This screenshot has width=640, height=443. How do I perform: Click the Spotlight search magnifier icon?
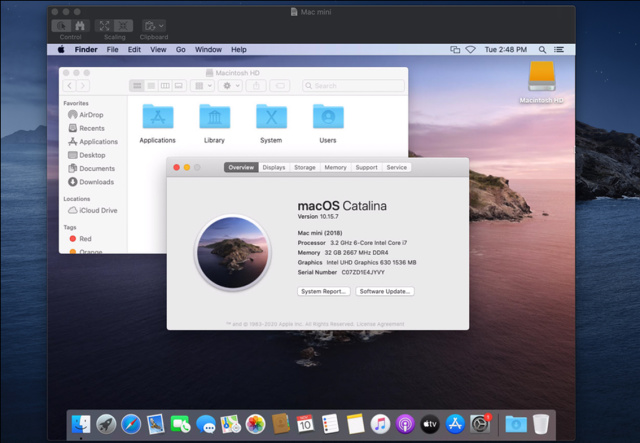542,49
